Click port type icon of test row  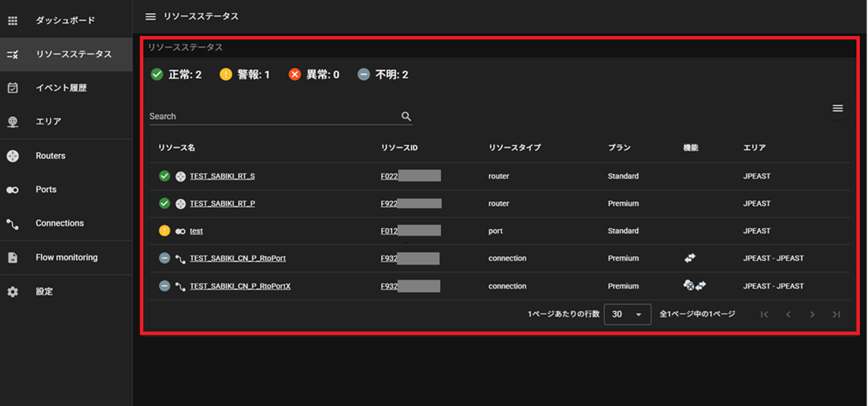click(x=180, y=231)
